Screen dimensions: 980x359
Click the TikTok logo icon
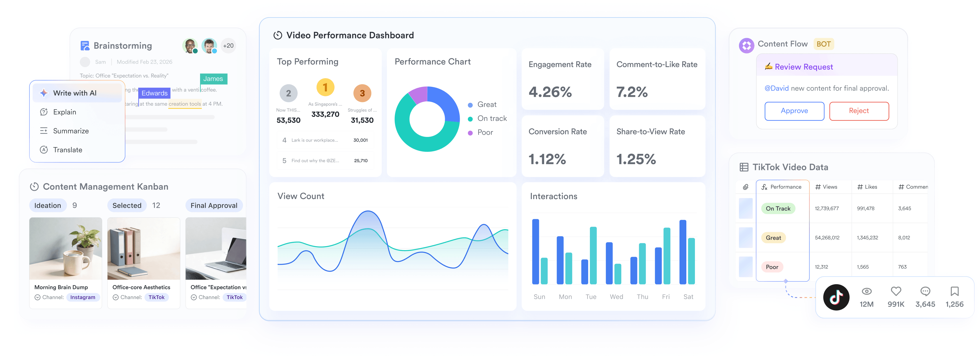(836, 297)
